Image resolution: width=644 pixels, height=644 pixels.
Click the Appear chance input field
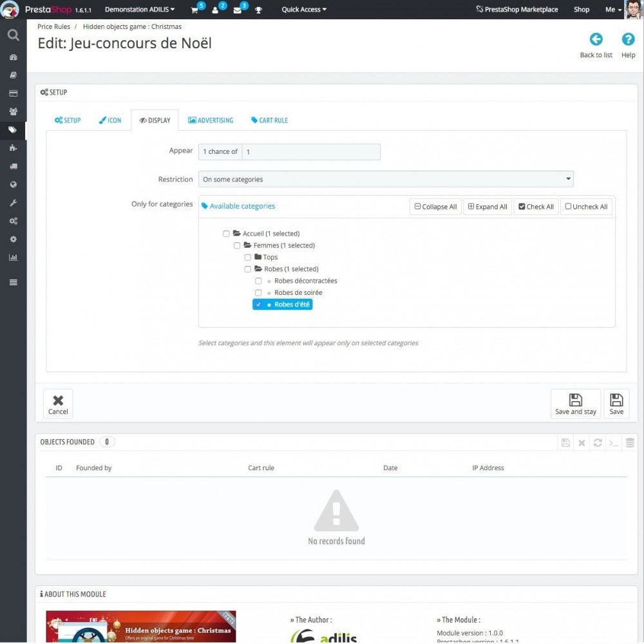tap(311, 152)
